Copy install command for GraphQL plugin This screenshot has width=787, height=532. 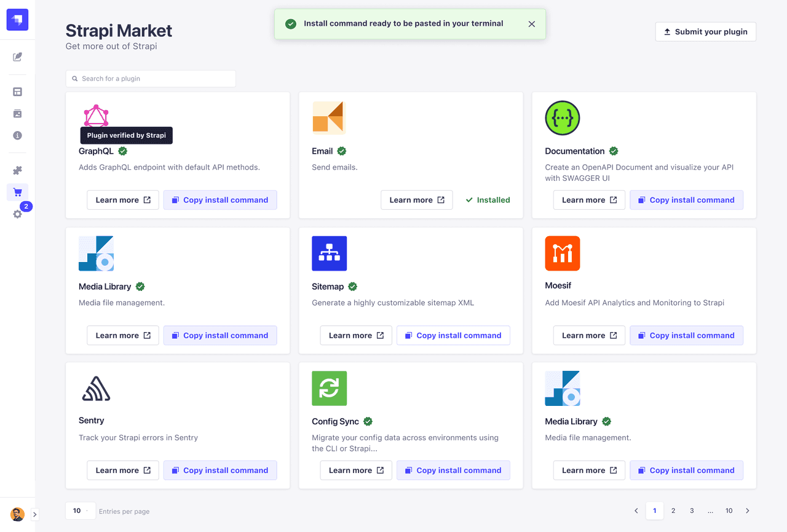click(220, 200)
